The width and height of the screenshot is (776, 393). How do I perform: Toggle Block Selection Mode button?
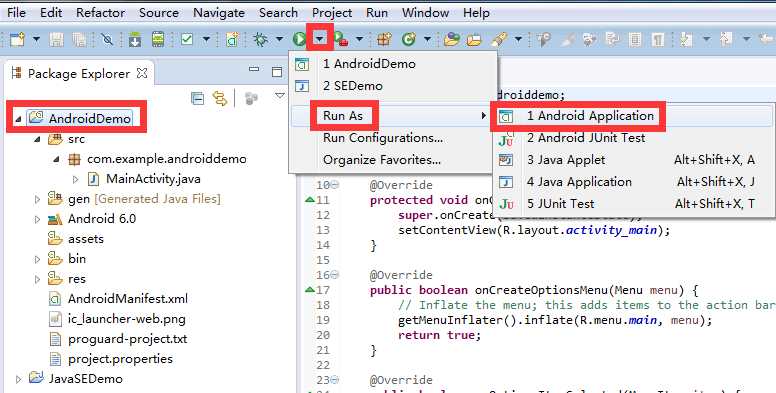pyautogui.click(x=635, y=39)
